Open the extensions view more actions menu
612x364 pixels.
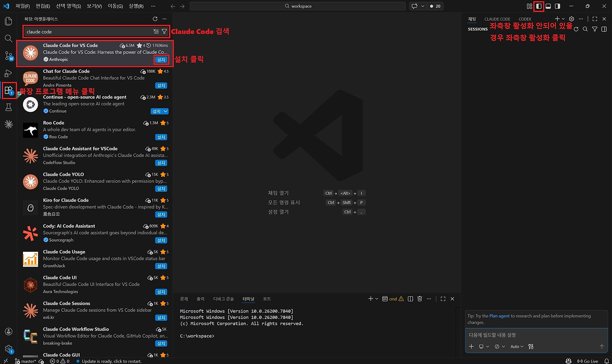(x=165, y=19)
